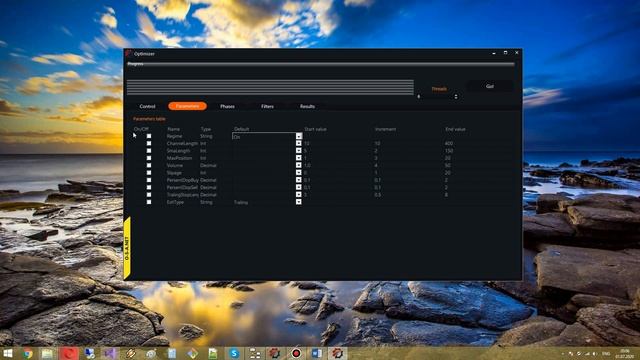Open the ExitType default dropdown arrow
Viewport: 640px width, 360px height.
coord(299,202)
